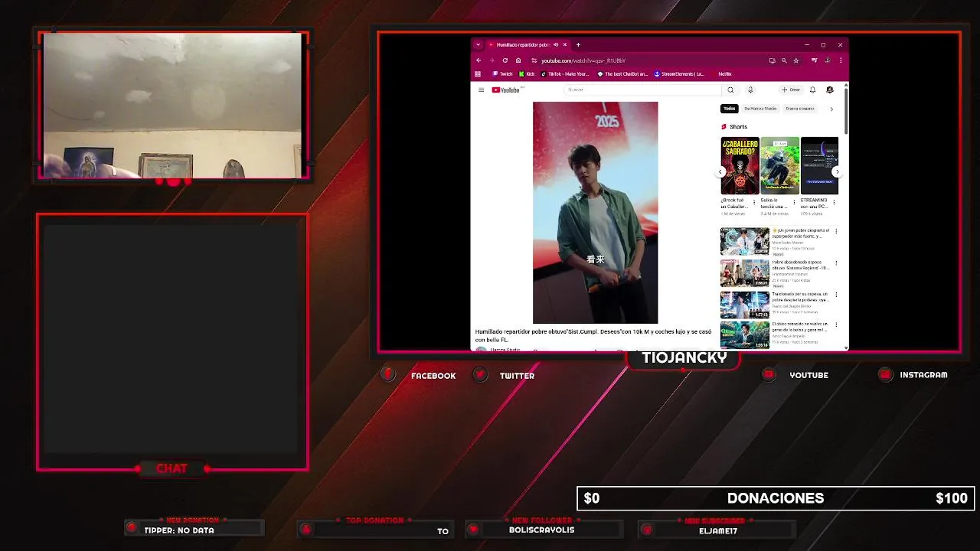Click the YouTube page vertical scrollbar
Image resolution: width=980 pixels, height=551 pixels.
tap(846, 111)
